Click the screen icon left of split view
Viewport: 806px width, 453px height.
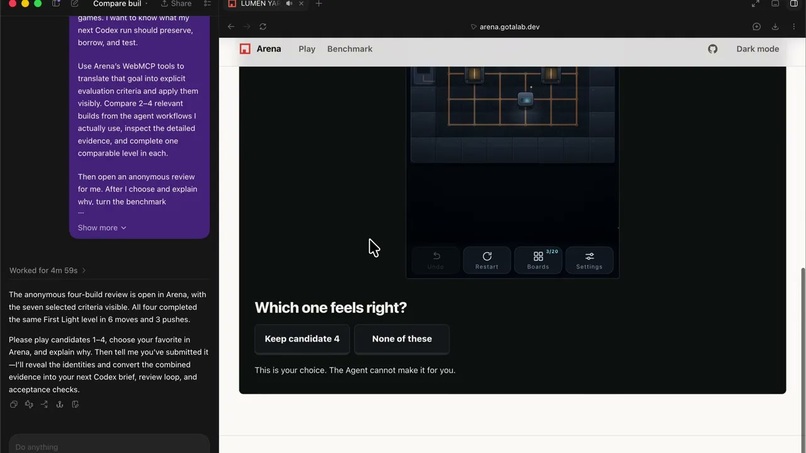(775, 4)
